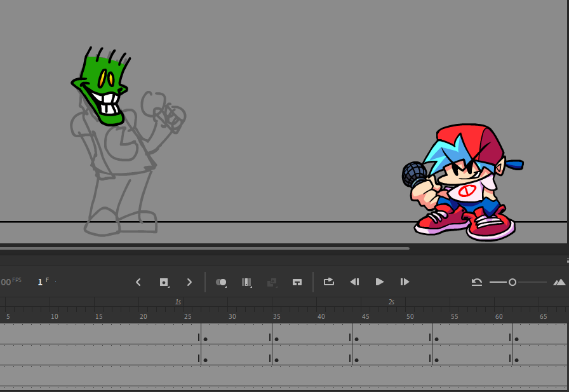Screen dimensions: 569x392
Task: Play the animation
Action: (x=380, y=282)
